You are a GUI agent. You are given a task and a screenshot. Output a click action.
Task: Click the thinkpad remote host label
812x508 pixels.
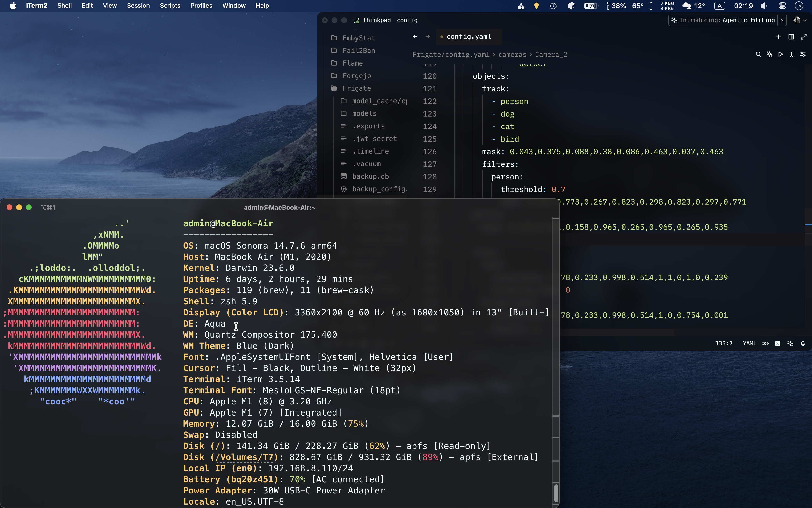(377, 20)
